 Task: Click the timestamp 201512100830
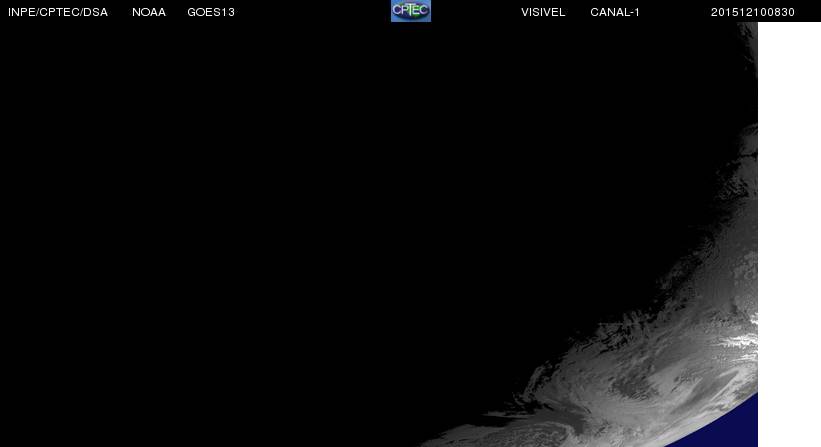pos(752,12)
